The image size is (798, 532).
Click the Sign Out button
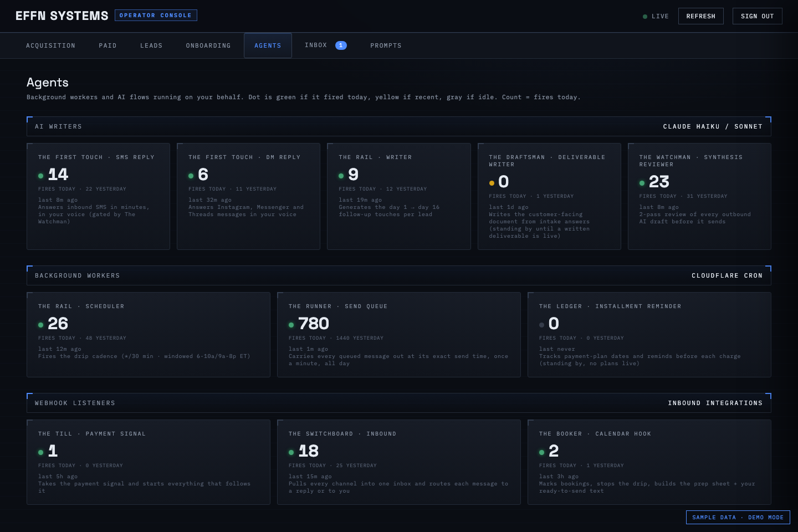[757, 16]
